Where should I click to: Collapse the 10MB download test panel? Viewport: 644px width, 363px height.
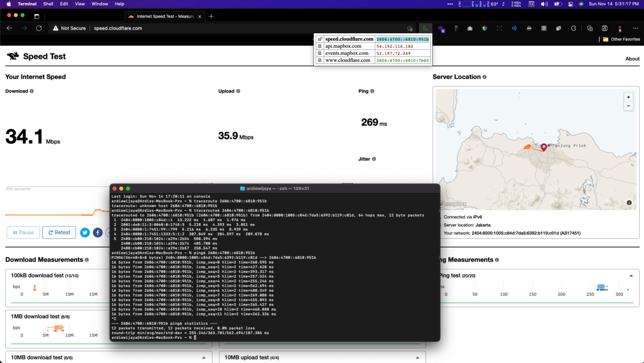coord(204,357)
